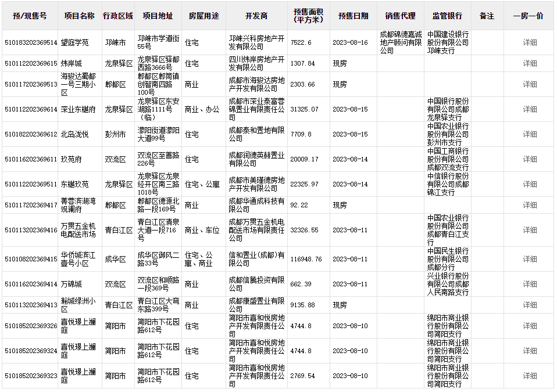Open 详细 for permit 510185202369323

[530, 376]
